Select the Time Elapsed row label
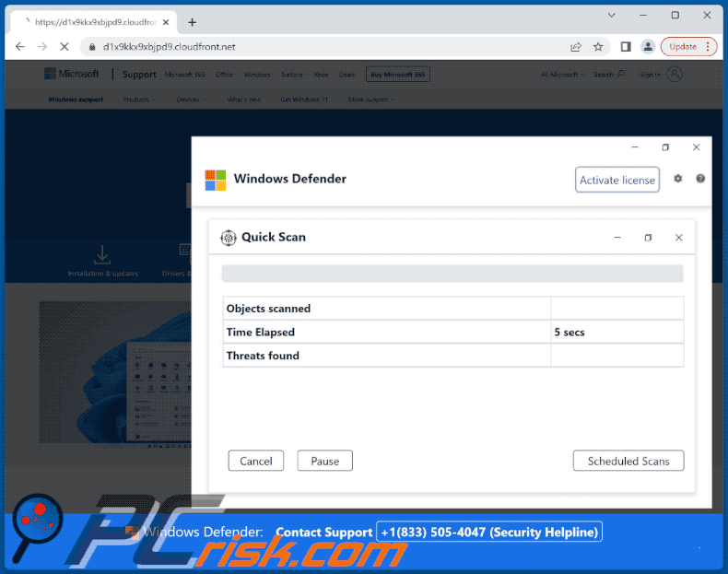 click(x=261, y=333)
